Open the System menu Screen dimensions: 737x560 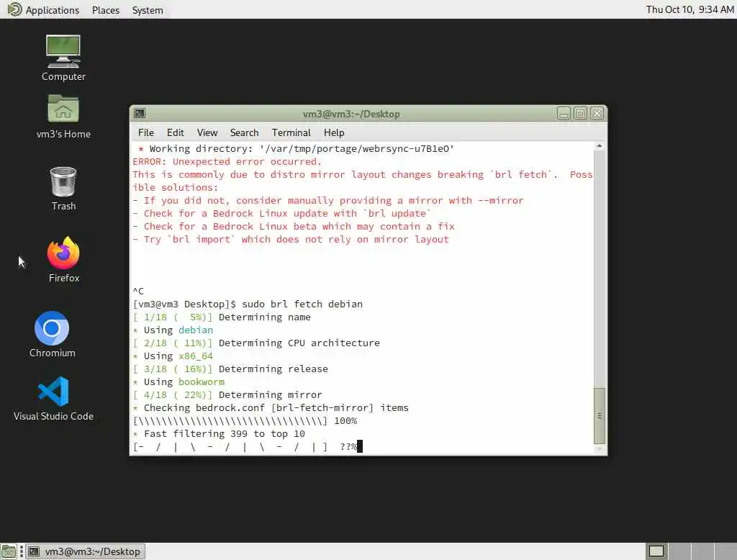[148, 10]
